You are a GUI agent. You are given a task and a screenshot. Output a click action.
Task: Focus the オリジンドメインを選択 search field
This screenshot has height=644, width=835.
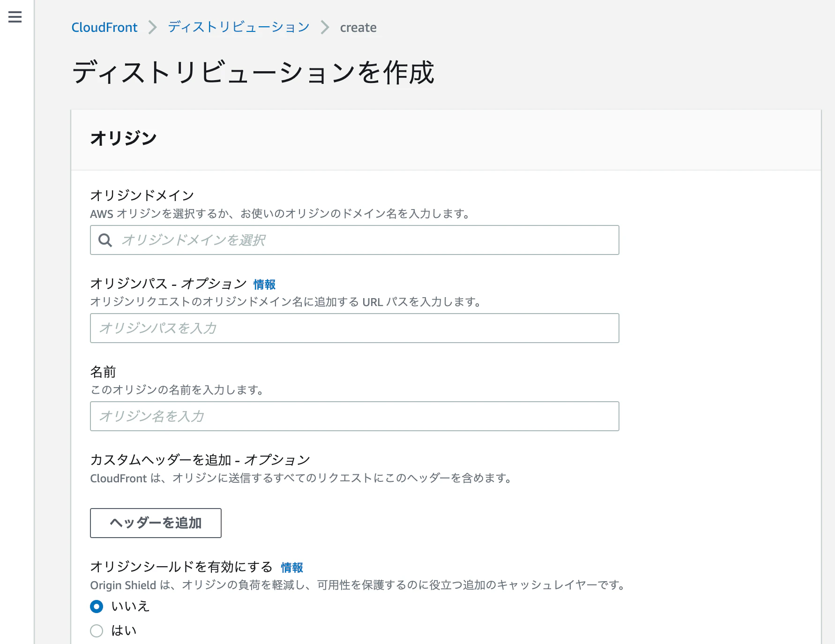point(354,240)
